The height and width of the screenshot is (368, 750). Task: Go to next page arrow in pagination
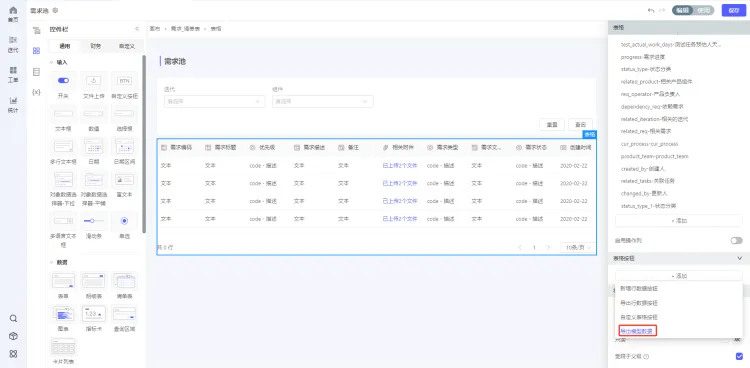pyautogui.click(x=548, y=247)
